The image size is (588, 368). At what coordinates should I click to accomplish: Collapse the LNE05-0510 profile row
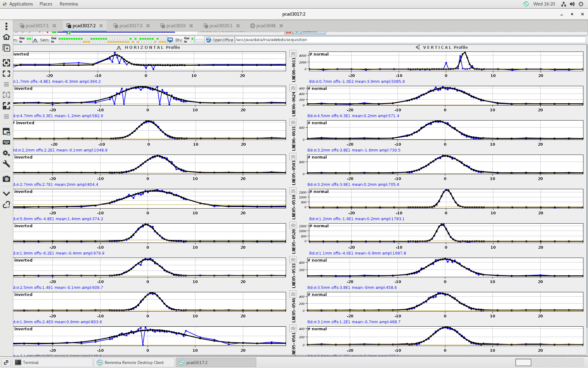point(293,191)
